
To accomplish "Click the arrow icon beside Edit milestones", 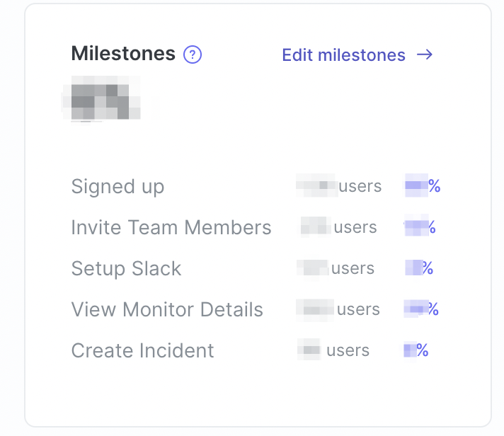I will point(425,54).
